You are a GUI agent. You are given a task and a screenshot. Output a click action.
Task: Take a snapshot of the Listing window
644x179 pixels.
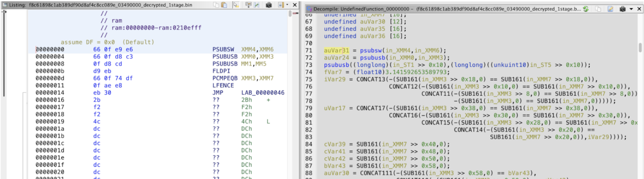(269, 5)
